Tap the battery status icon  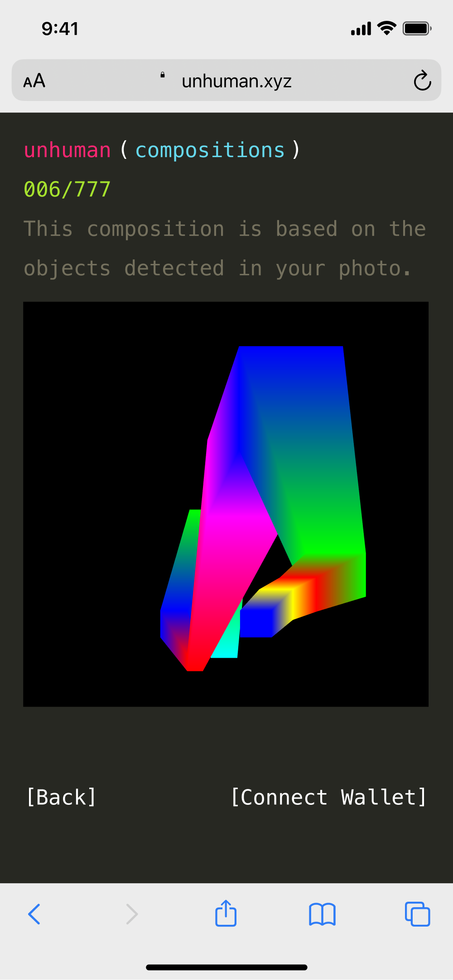click(x=417, y=29)
